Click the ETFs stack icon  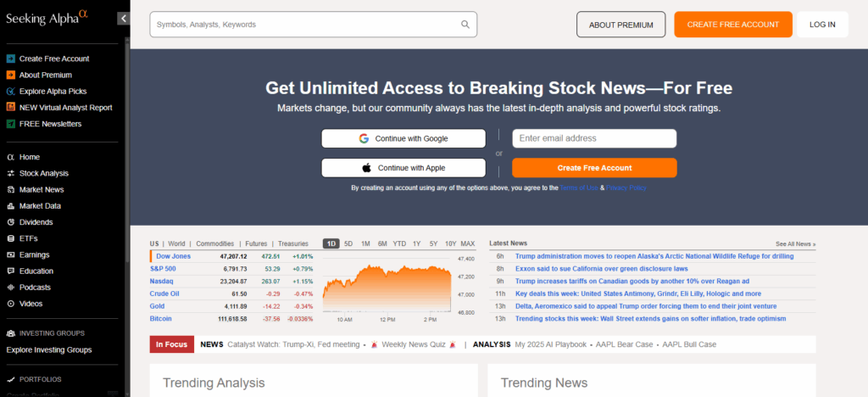pos(10,238)
